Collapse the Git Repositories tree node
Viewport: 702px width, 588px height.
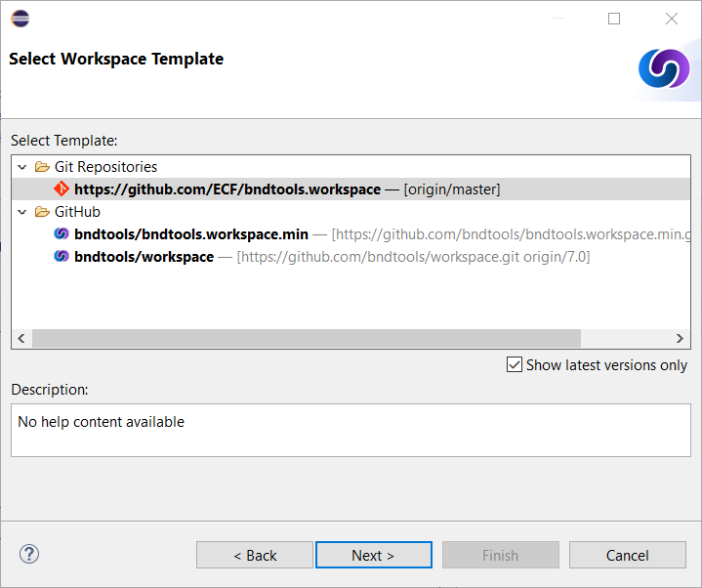point(21,167)
